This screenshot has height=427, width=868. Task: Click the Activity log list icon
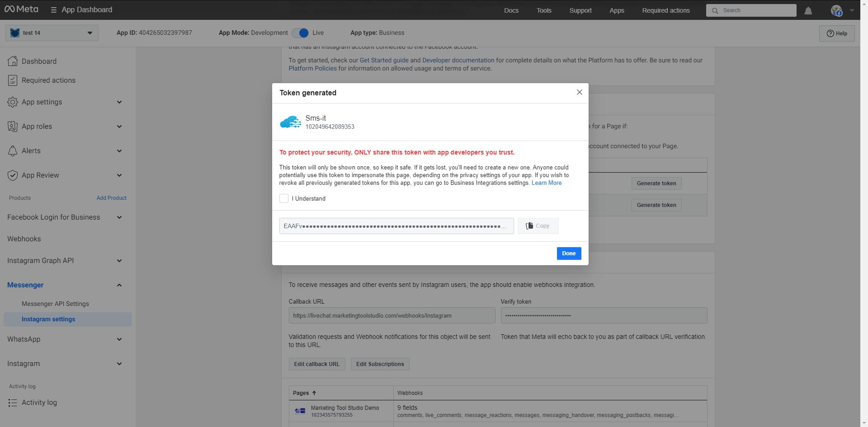pos(13,403)
